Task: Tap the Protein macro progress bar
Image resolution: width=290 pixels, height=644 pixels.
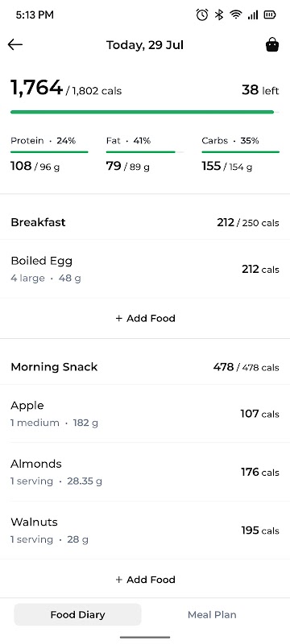Action: pos(49,152)
